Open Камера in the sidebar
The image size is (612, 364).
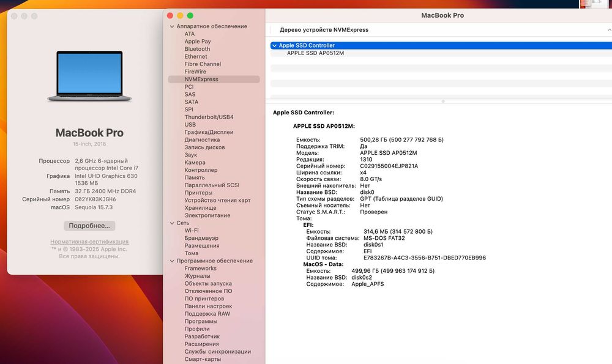tap(195, 163)
